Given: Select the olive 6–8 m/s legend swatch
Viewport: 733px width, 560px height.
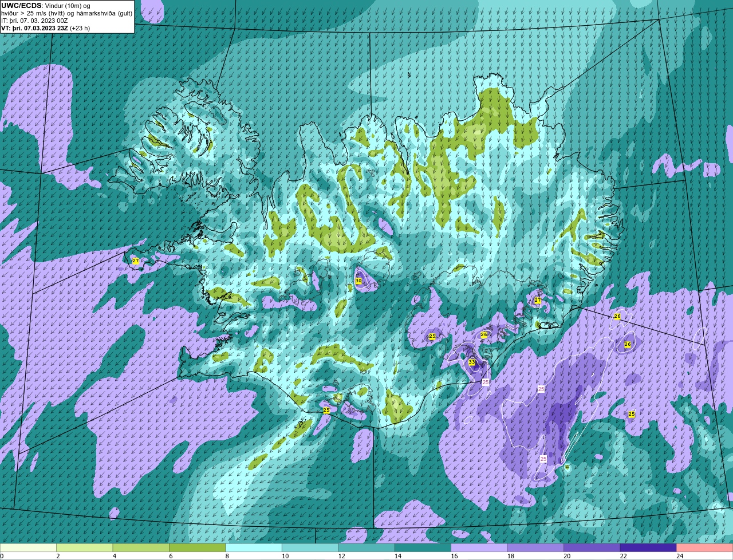Looking at the screenshot, I should 198,548.
